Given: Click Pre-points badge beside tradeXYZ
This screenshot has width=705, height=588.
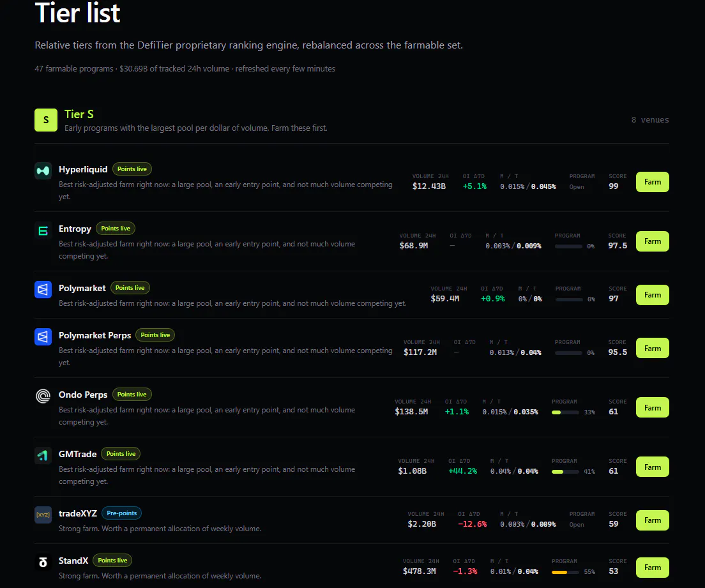Looking at the screenshot, I should pos(122,513).
